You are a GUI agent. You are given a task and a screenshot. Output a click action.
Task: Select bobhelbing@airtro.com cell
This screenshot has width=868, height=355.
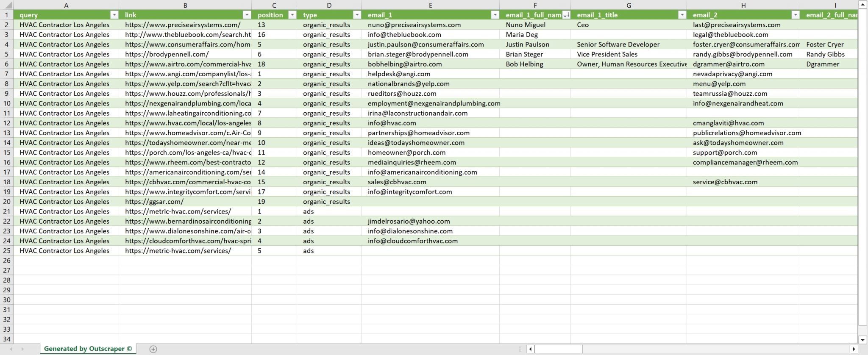(431, 64)
